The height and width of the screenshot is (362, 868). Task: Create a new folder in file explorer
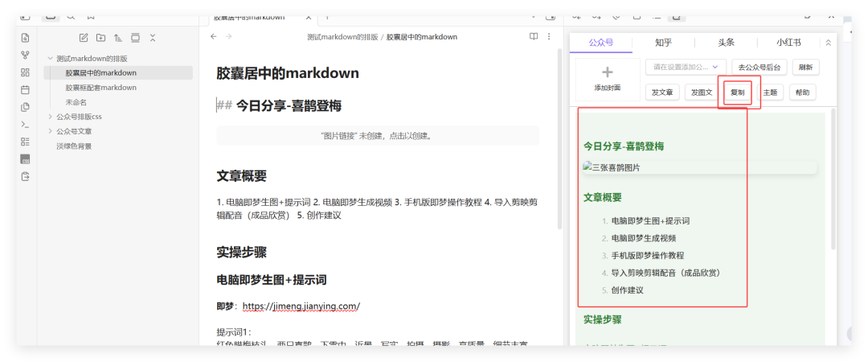[100, 38]
